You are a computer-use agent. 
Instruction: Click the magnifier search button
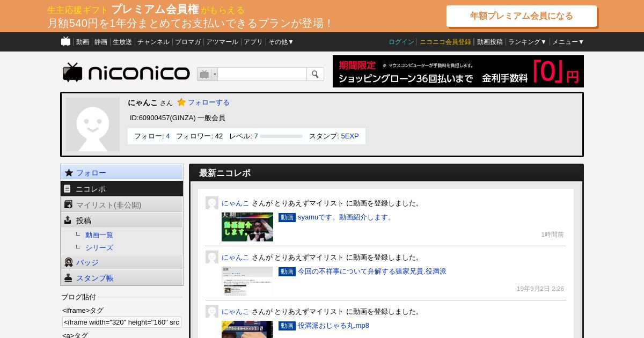(x=315, y=74)
